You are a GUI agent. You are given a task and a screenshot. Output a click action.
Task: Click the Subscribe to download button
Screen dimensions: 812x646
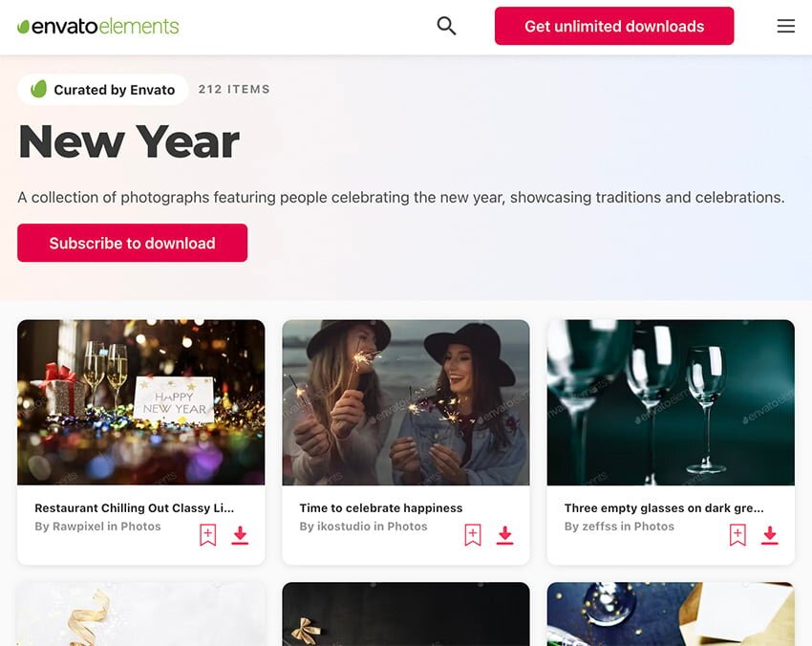(x=132, y=243)
